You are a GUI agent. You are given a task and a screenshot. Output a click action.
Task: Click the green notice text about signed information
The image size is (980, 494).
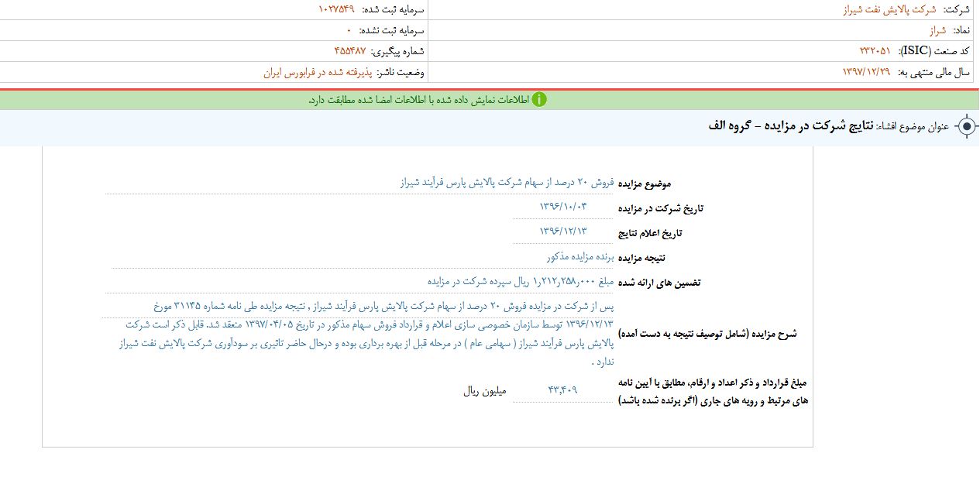tap(418, 100)
